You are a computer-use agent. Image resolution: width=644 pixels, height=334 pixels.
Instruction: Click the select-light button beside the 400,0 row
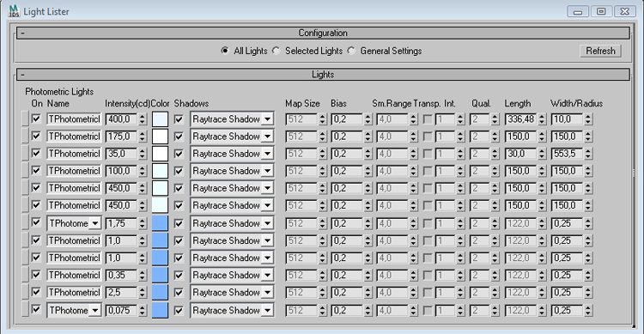pyautogui.click(x=25, y=119)
